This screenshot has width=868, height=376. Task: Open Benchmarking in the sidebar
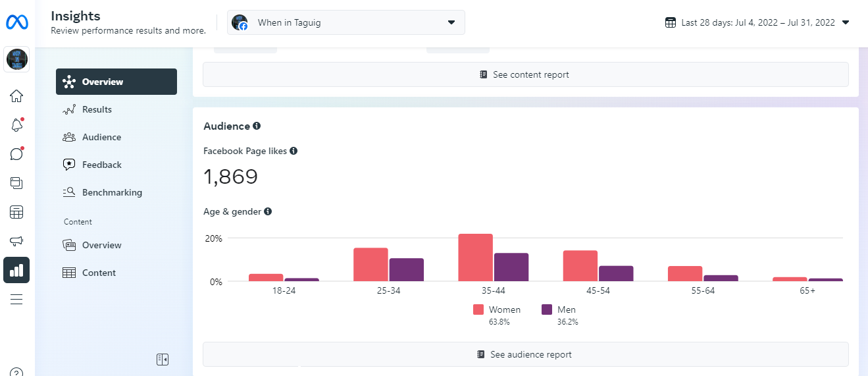[112, 192]
